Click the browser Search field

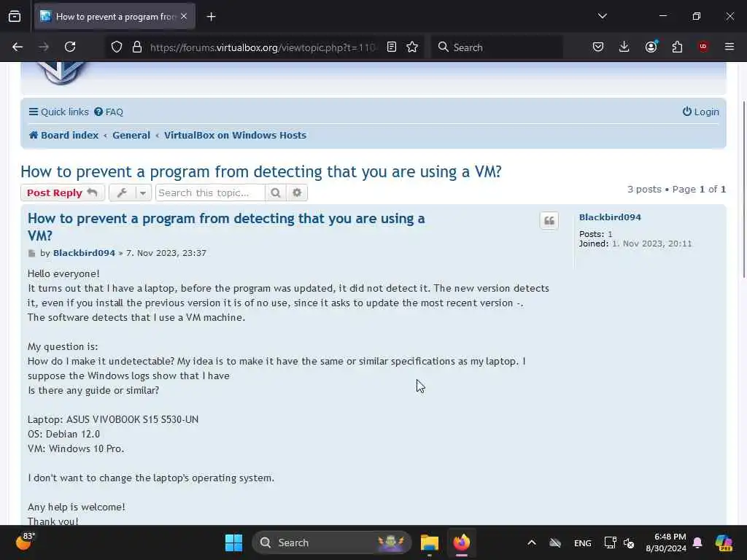[x=497, y=47]
